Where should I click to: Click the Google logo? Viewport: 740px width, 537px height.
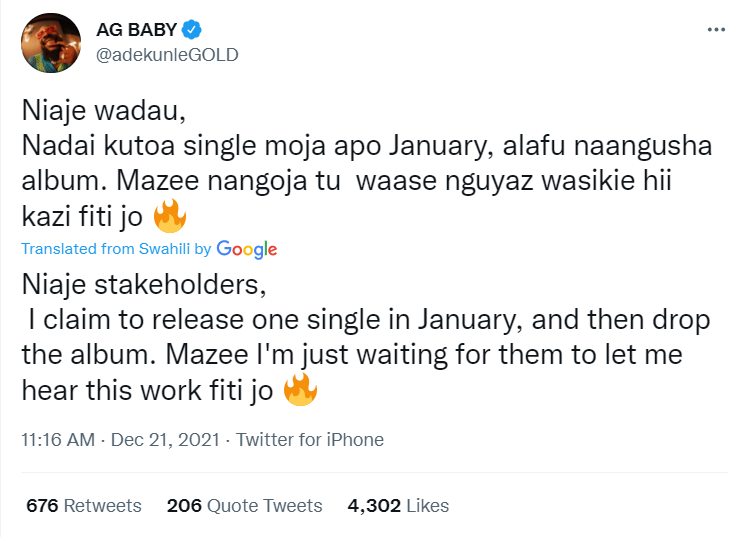[x=246, y=249]
